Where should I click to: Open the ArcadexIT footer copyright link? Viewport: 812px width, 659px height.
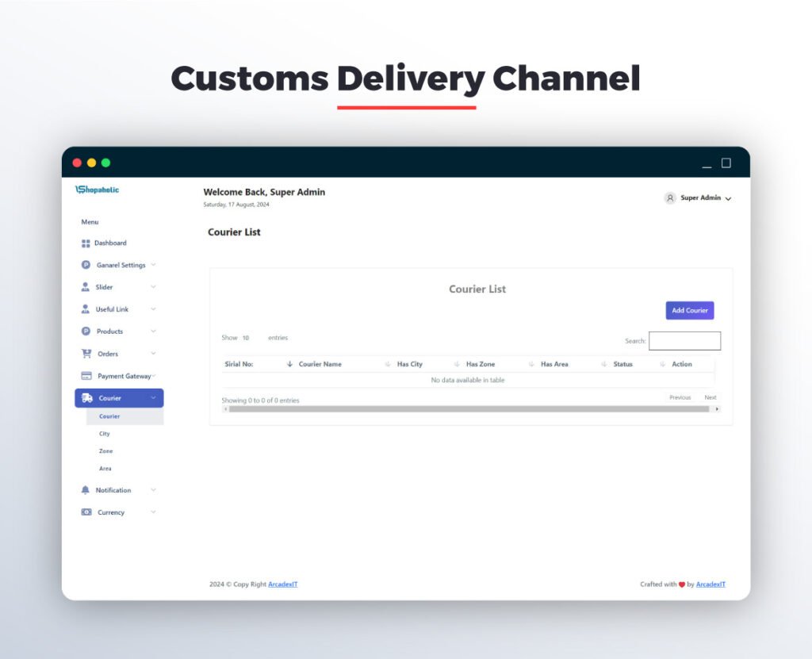[282, 584]
